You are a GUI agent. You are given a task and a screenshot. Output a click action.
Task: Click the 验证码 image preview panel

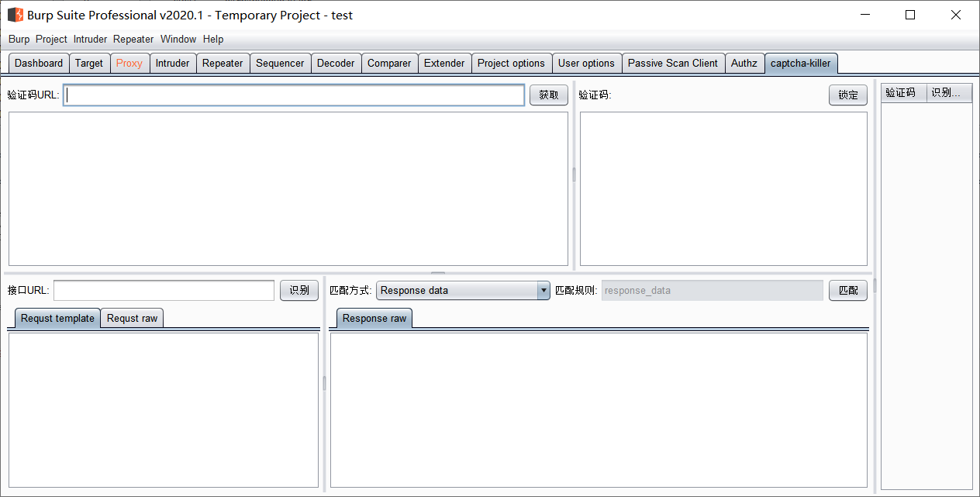(723, 188)
